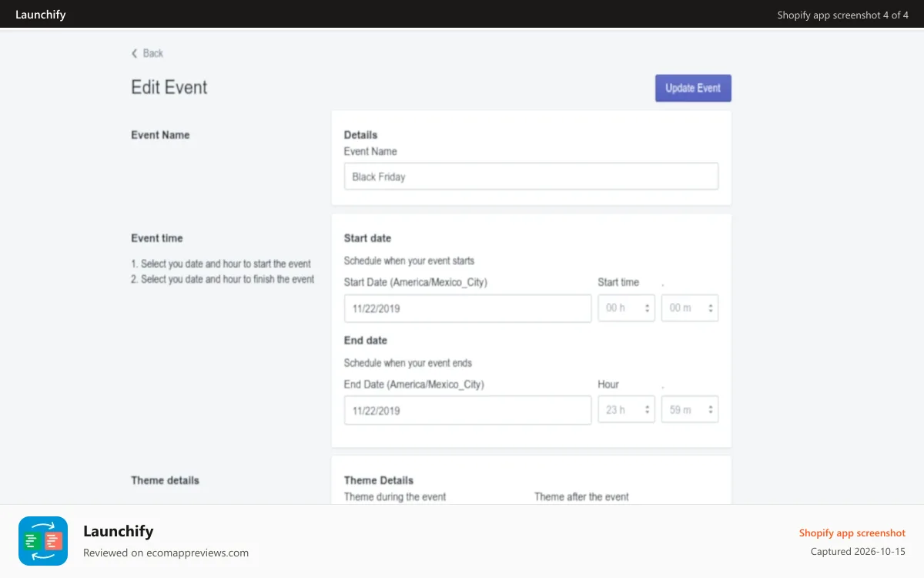This screenshot has width=924, height=578.
Task: Click 'Theme after the event' label
Action: [x=581, y=497]
